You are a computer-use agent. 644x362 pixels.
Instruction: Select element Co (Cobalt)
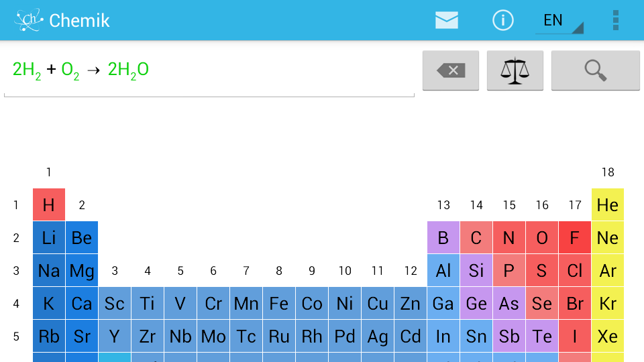click(312, 303)
